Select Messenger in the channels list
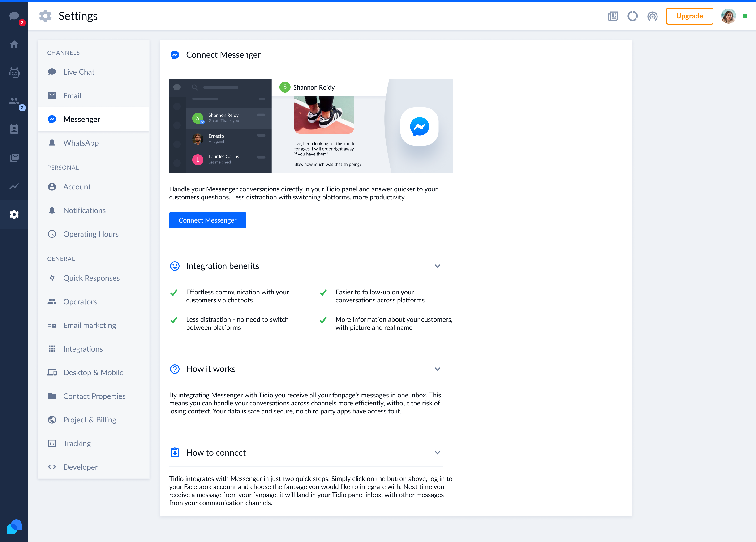The width and height of the screenshot is (756, 542). [x=94, y=119]
